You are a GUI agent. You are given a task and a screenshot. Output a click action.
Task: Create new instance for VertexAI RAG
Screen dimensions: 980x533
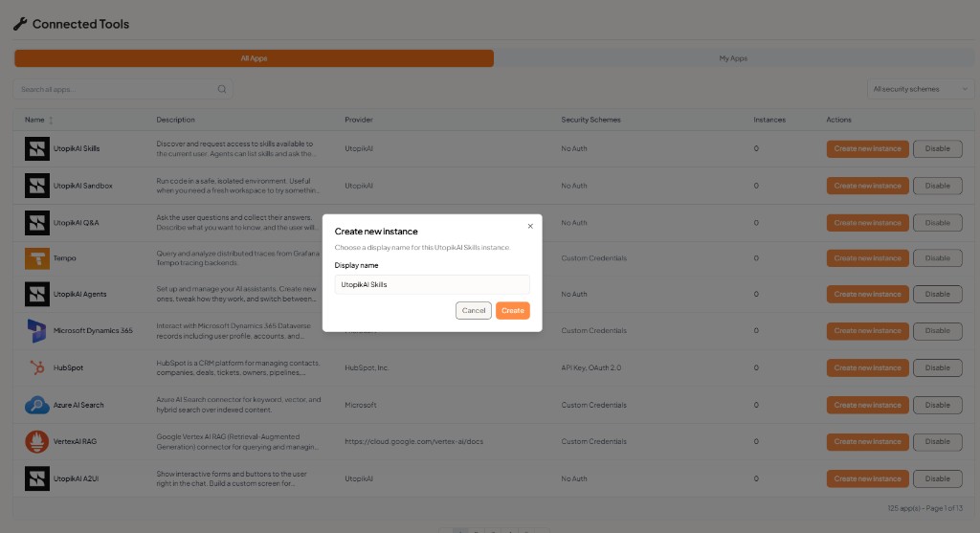point(867,441)
